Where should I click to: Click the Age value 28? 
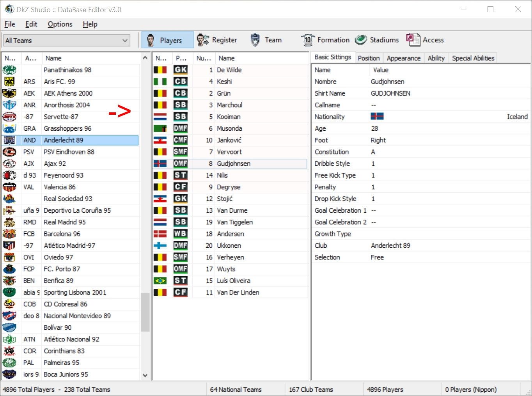tap(374, 128)
